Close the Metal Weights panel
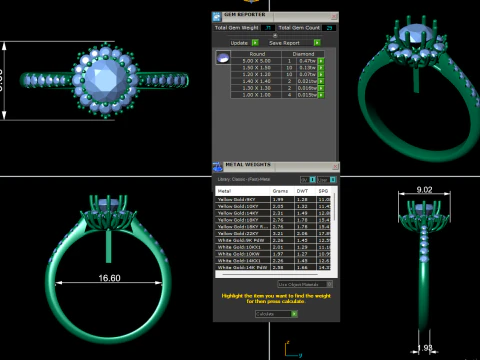Viewport: 480px width, 360px height. pos(335,166)
